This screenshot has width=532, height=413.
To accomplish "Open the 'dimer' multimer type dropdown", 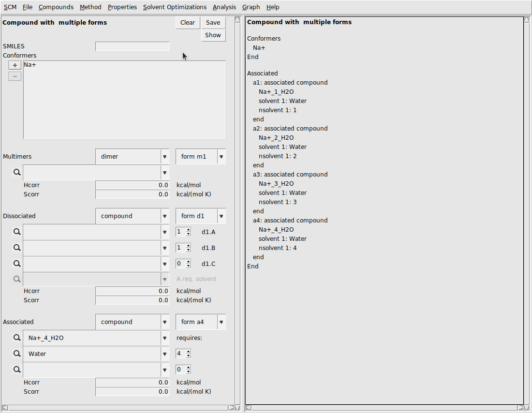I will (x=165, y=156).
